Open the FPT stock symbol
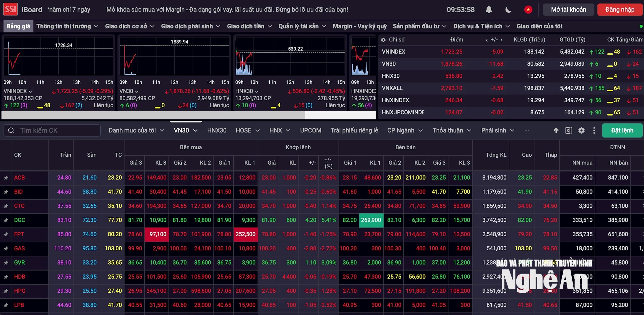 (19, 234)
